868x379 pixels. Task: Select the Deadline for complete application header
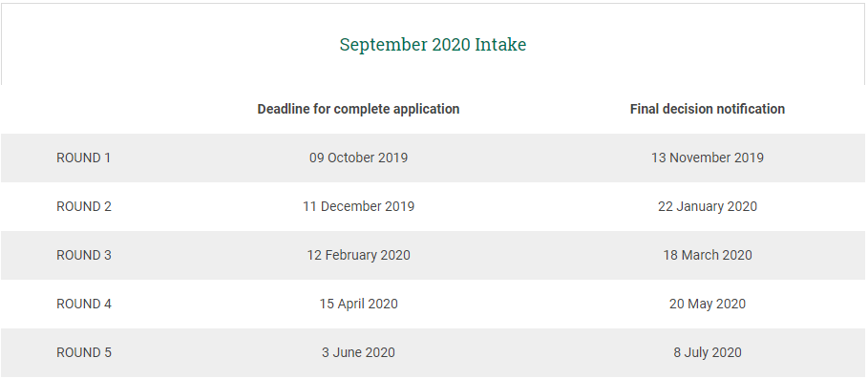click(x=358, y=109)
